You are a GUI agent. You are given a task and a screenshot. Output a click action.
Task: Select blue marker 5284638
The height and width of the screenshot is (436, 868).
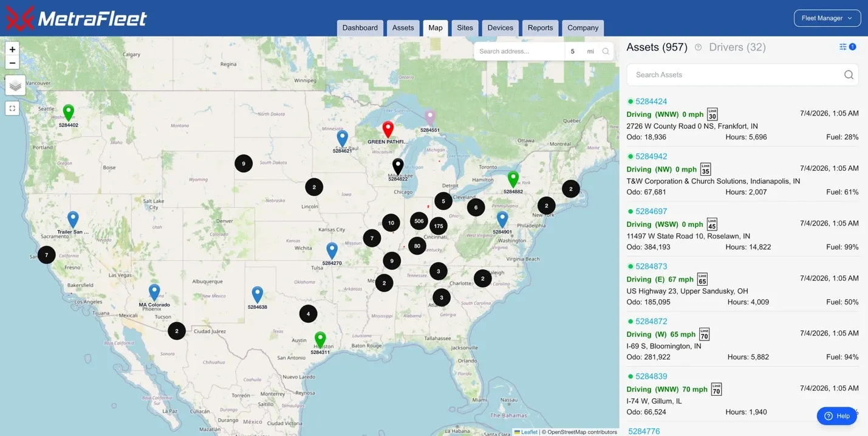click(258, 295)
